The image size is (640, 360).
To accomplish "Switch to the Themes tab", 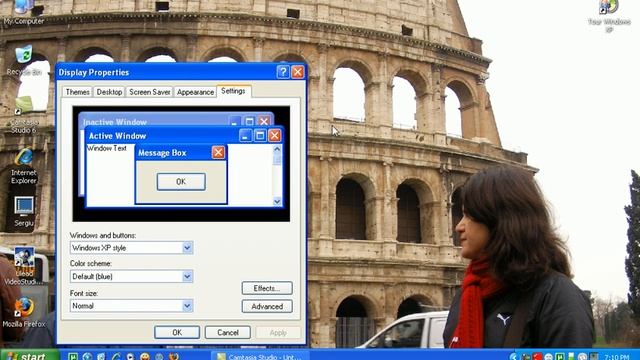I will (77, 92).
